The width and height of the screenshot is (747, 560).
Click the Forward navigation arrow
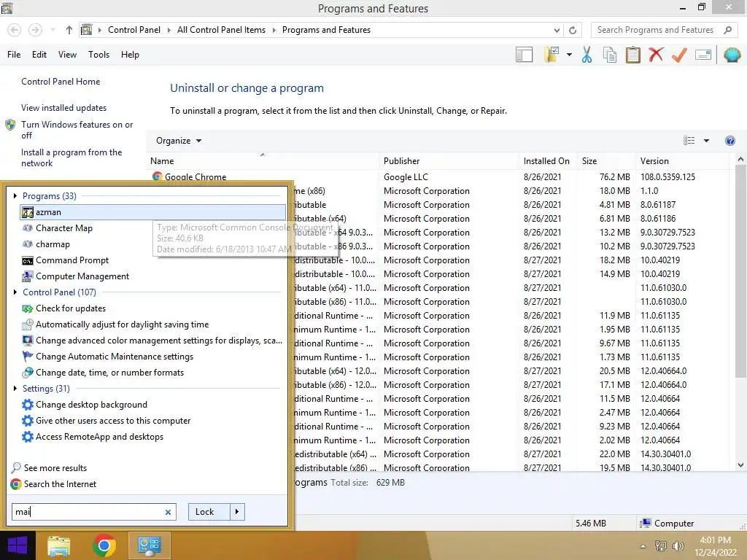click(35, 30)
